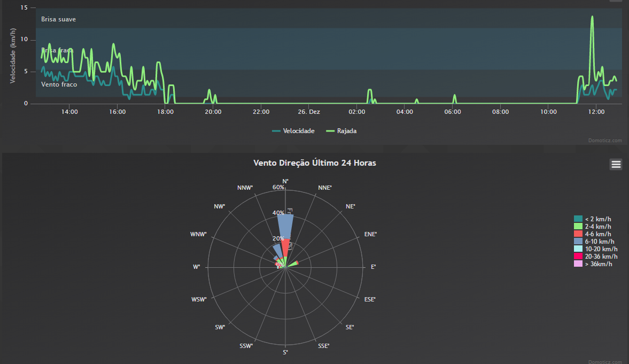Click the green Rajada legend line marker
The width and height of the screenshot is (629, 364).
point(330,131)
